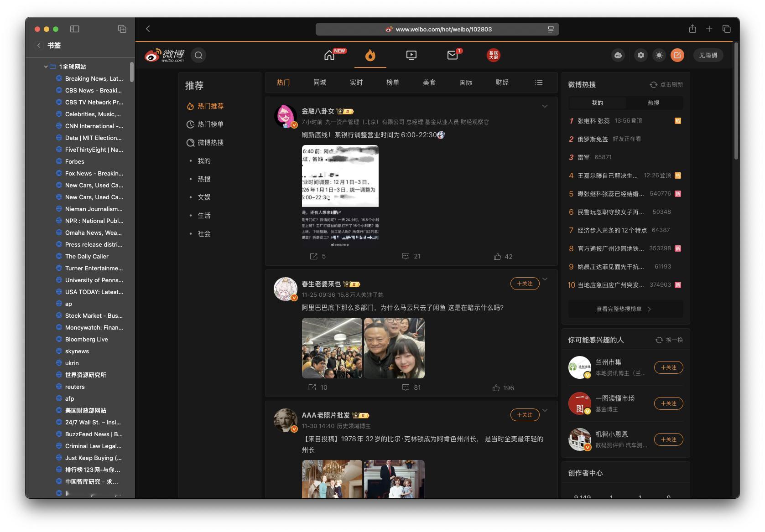Switch to the 财经 tab
This screenshot has width=765, height=532.
point(502,83)
